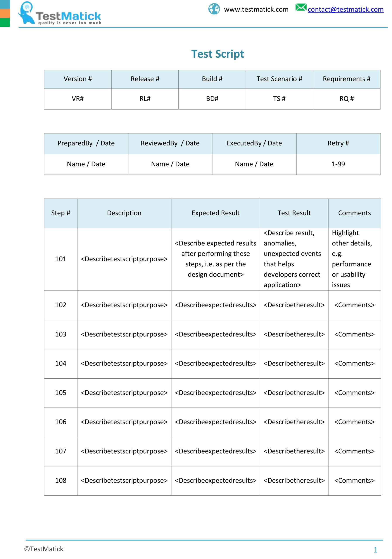Click Describeexpectedresults in row 103
The width and height of the screenshot is (392, 559).
click(x=216, y=335)
